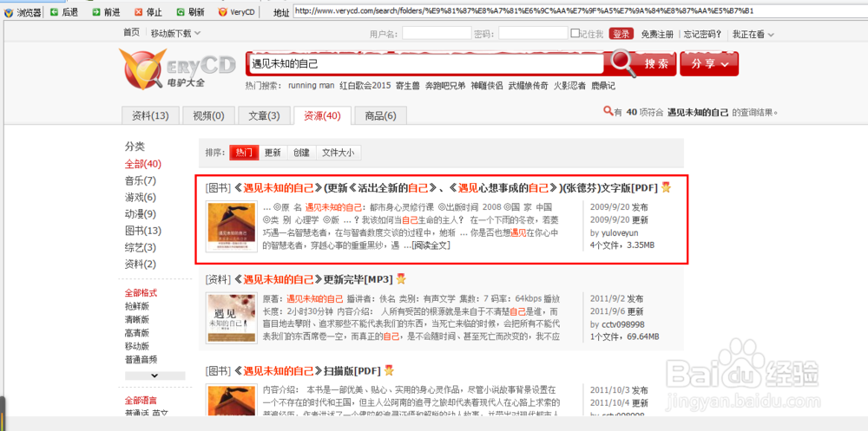This screenshot has height=431, width=868.
Task: Open the 扫描版[PDF] result title
Action: [x=308, y=370]
